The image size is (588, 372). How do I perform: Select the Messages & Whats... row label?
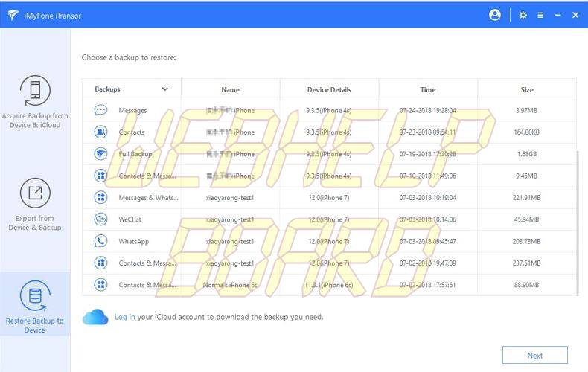click(x=149, y=198)
